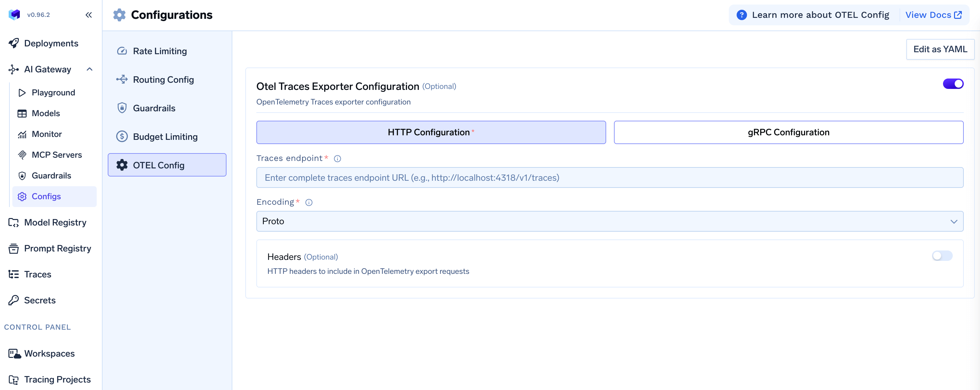The width and height of the screenshot is (980, 390).
Task: Select the HTTP Configuration tab
Action: 431,132
